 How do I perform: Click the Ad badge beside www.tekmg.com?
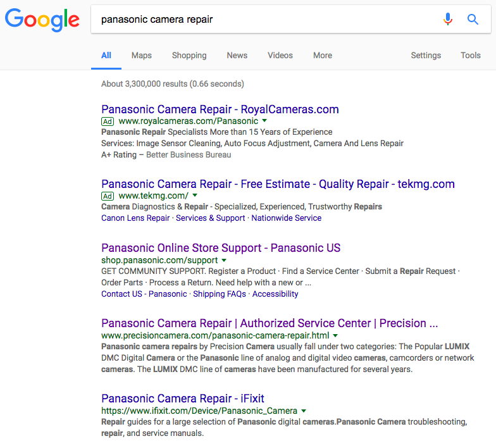[x=108, y=196]
